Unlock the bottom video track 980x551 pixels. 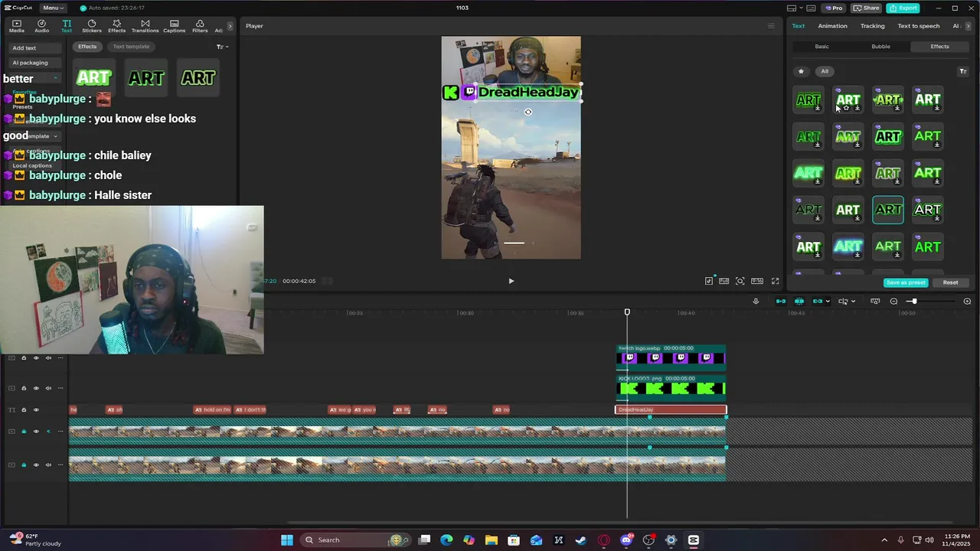point(24,465)
